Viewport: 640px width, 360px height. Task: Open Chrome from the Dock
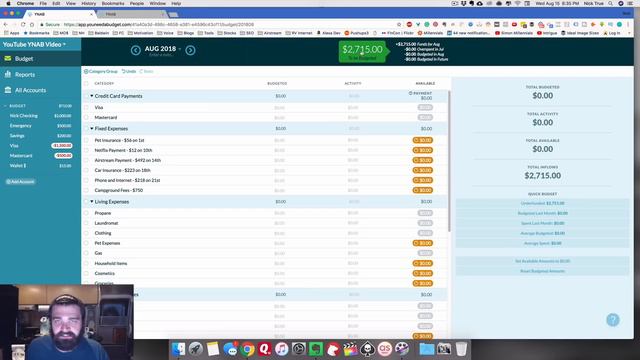[247, 349]
